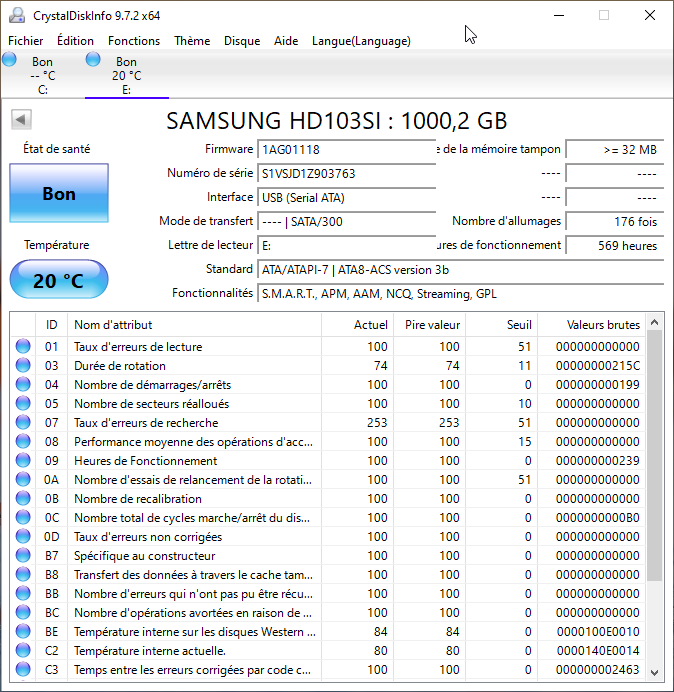The width and height of the screenshot is (674, 692).
Task: Open the Aide menu
Action: coord(286,41)
